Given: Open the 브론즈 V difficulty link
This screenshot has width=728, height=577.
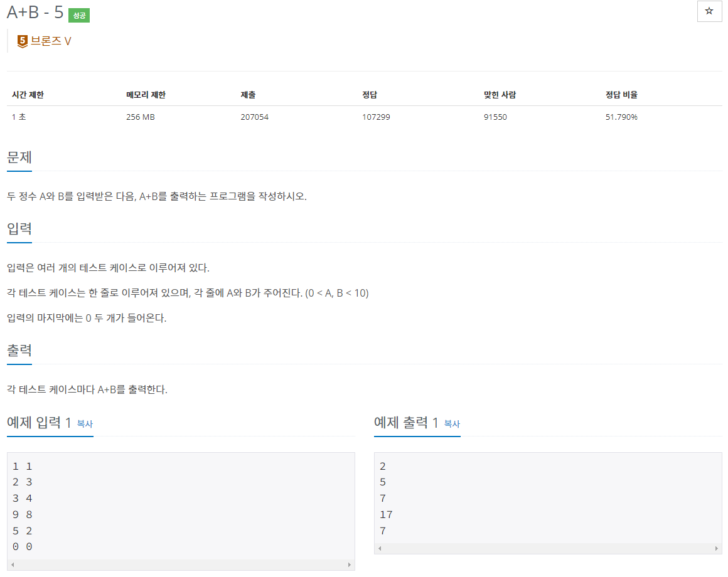Looking at the screenshot, I should pyautogui.click(x=51, y=41).
